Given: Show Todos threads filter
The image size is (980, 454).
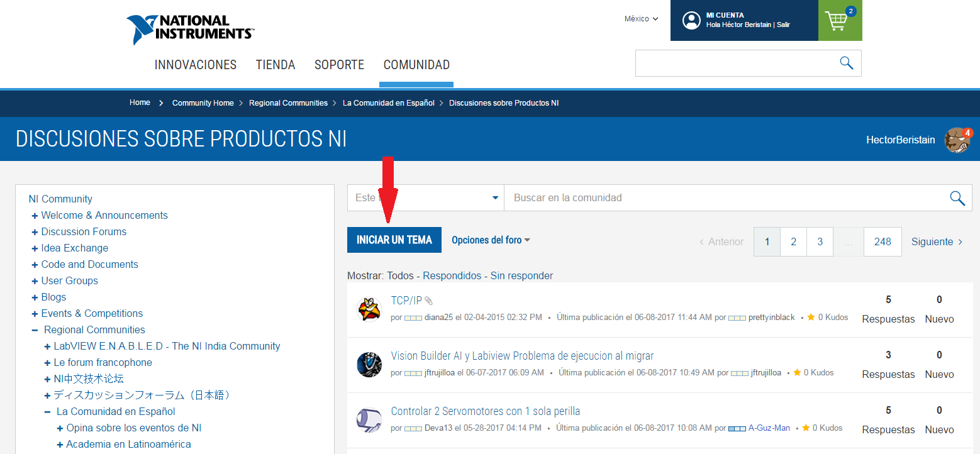Looking at the screenshot, I should pos(400,275).
